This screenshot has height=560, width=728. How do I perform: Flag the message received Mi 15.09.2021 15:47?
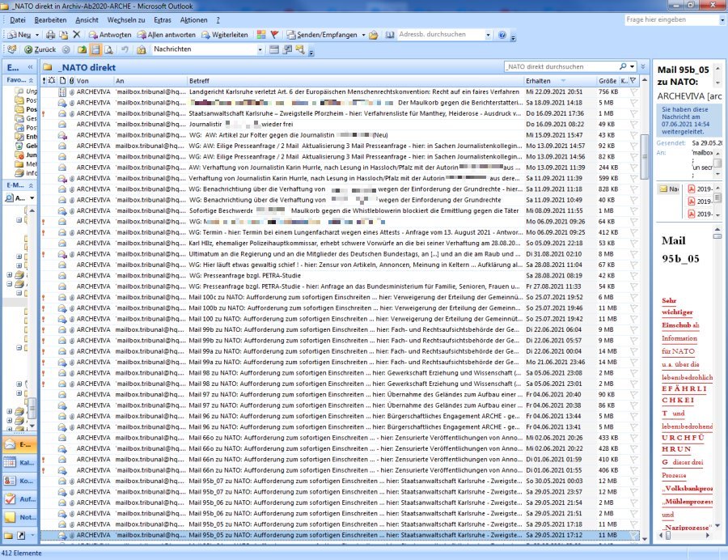tap(633, 135)
